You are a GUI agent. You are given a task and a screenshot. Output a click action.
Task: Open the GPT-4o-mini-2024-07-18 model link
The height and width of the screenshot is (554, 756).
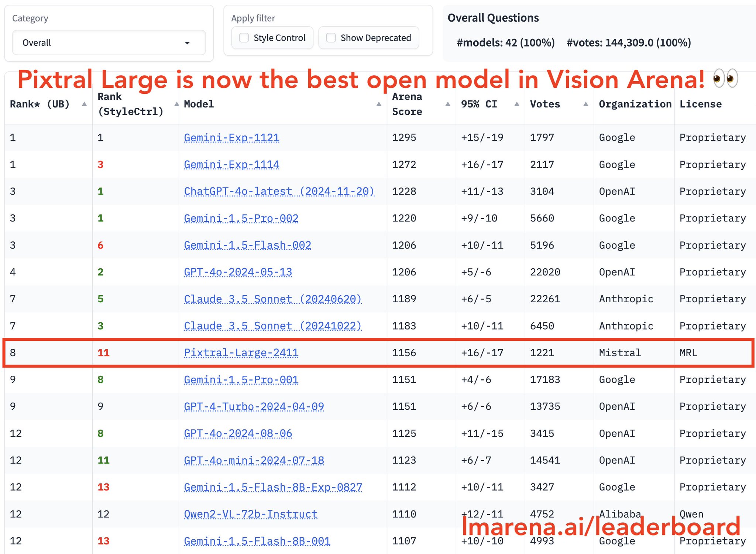click(x=254, y=460)
